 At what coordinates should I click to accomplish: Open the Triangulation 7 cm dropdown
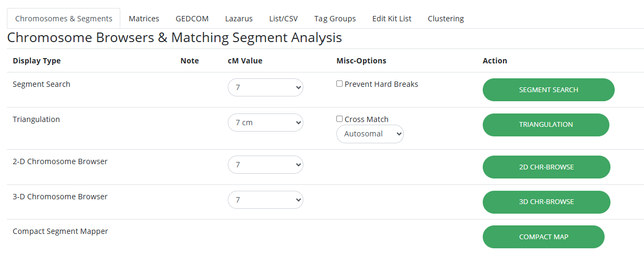266,123
